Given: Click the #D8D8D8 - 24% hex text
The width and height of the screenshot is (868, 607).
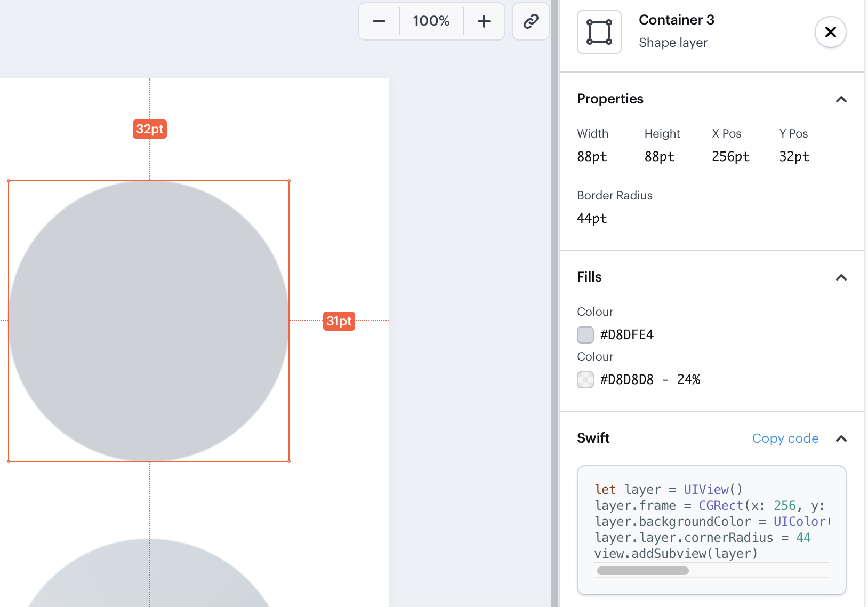Looking at the screenshot, I should 650,380.
